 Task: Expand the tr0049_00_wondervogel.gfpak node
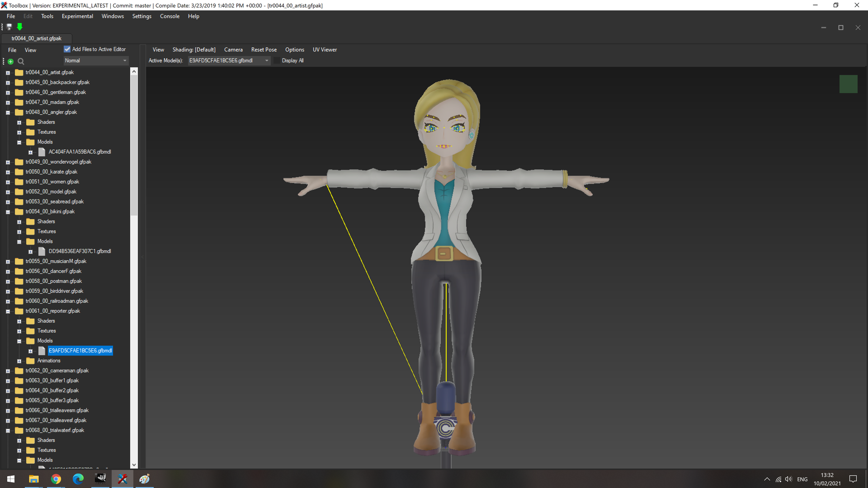[8, 162]
